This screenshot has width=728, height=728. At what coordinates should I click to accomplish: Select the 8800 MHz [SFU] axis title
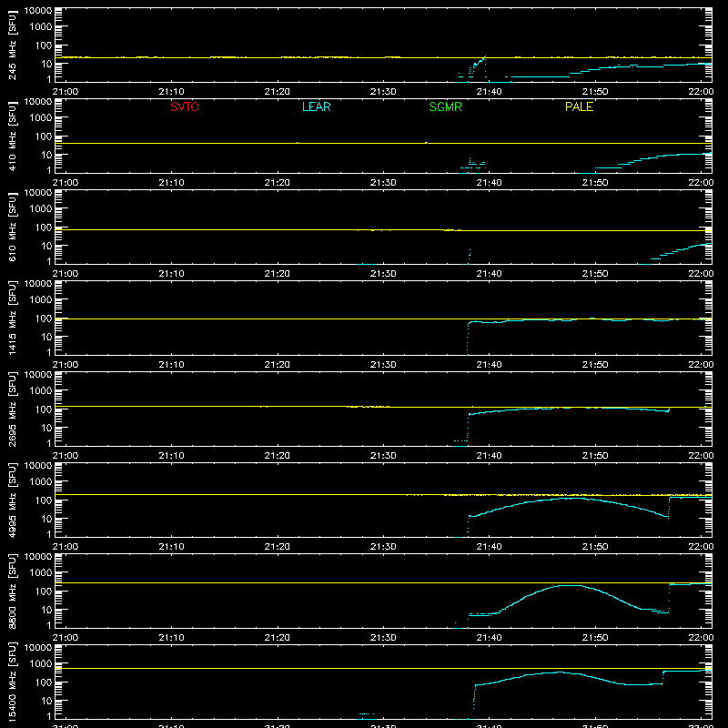pyautogui.click(x=13, y=591)
